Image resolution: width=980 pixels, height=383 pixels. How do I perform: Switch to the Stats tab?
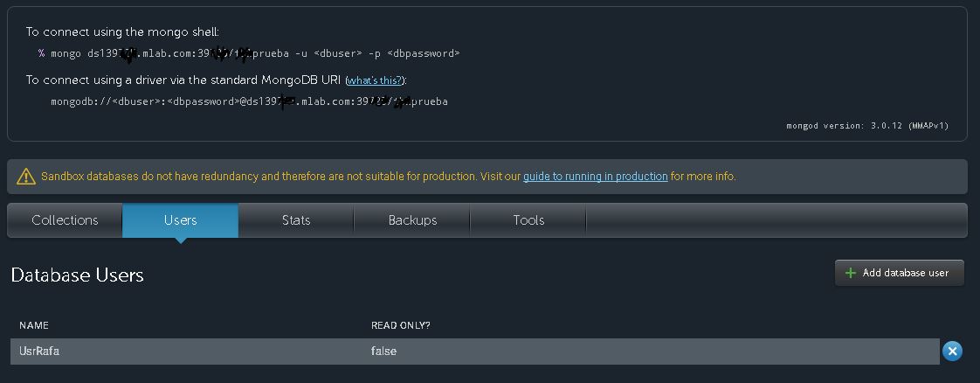296,220
